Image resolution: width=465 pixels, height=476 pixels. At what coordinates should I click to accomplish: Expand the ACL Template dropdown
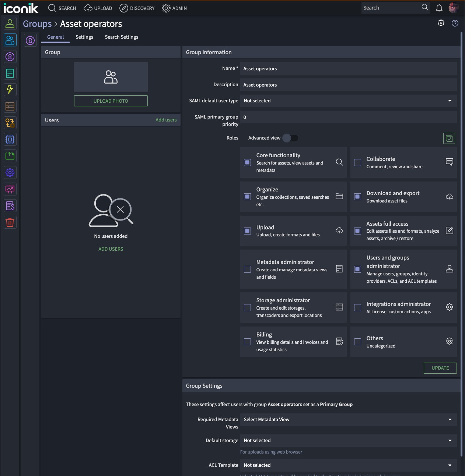tap(449, 465)
